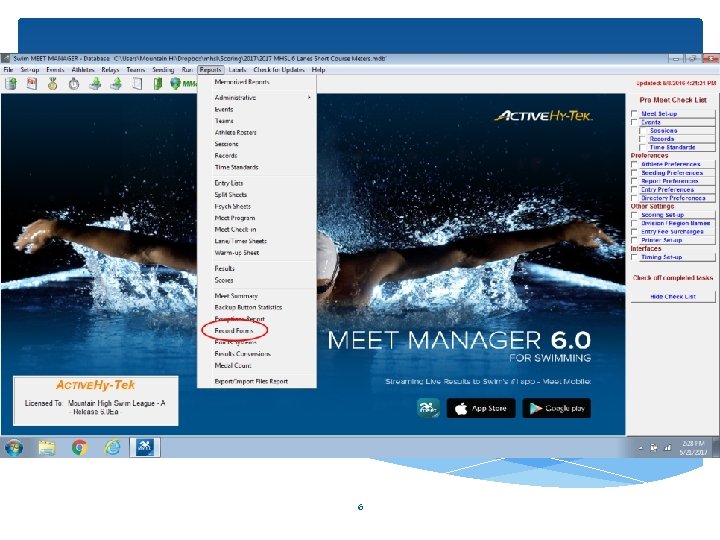This screenshot has height=540, width=720.
Task: Click Entry Fee Surcharges button
Action: point(677,232)
